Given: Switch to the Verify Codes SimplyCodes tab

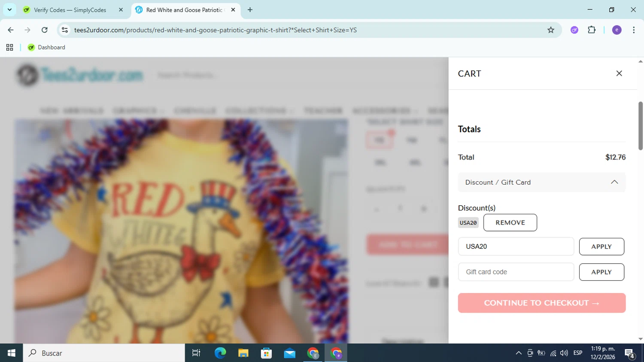Looking at the screenshot, I should click(70, 10).
